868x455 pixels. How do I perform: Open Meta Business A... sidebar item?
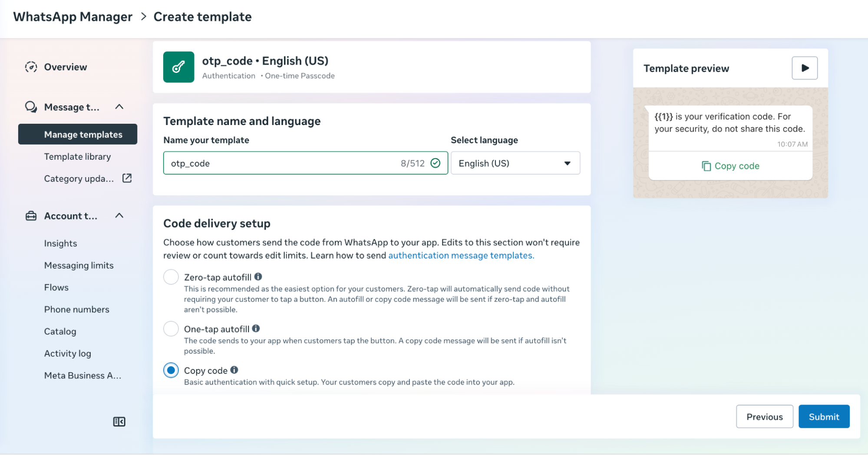83,376
